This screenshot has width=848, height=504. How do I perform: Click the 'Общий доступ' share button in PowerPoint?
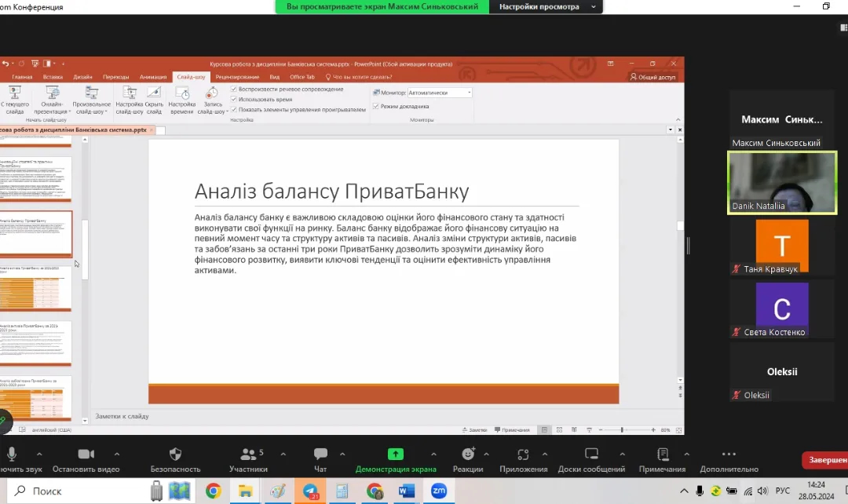652,77
